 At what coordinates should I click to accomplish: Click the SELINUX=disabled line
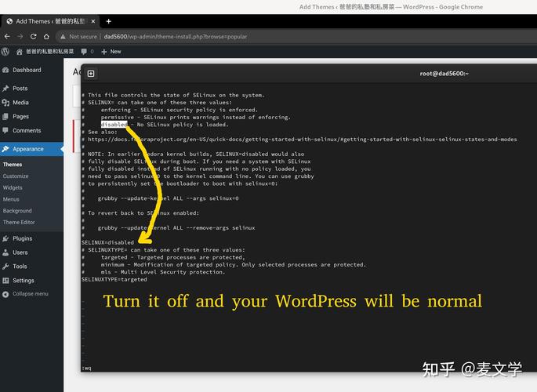tap(108, 242)
